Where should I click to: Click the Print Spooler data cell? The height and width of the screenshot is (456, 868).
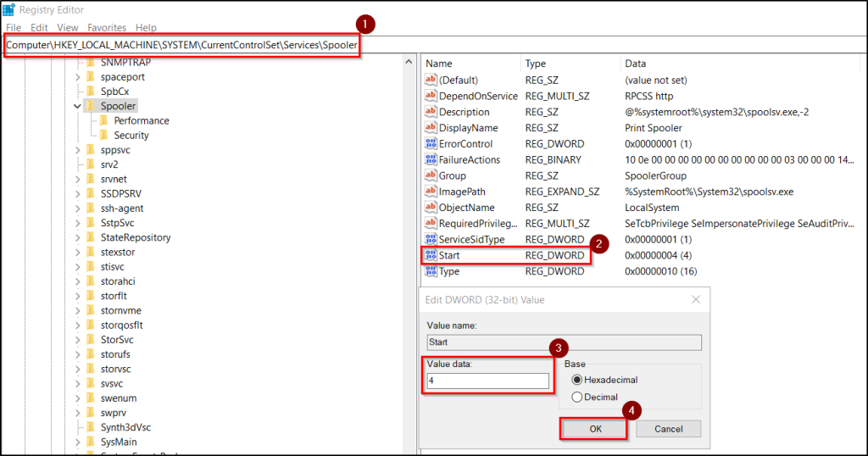[x=654, y=128]
